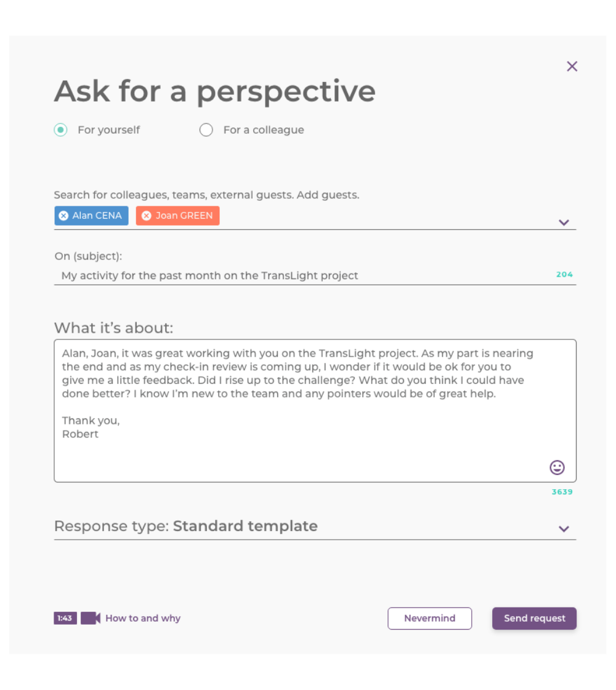Open the "How to and why" link
The height and width of the screenshot is (690, 616).
click(142, 618)
